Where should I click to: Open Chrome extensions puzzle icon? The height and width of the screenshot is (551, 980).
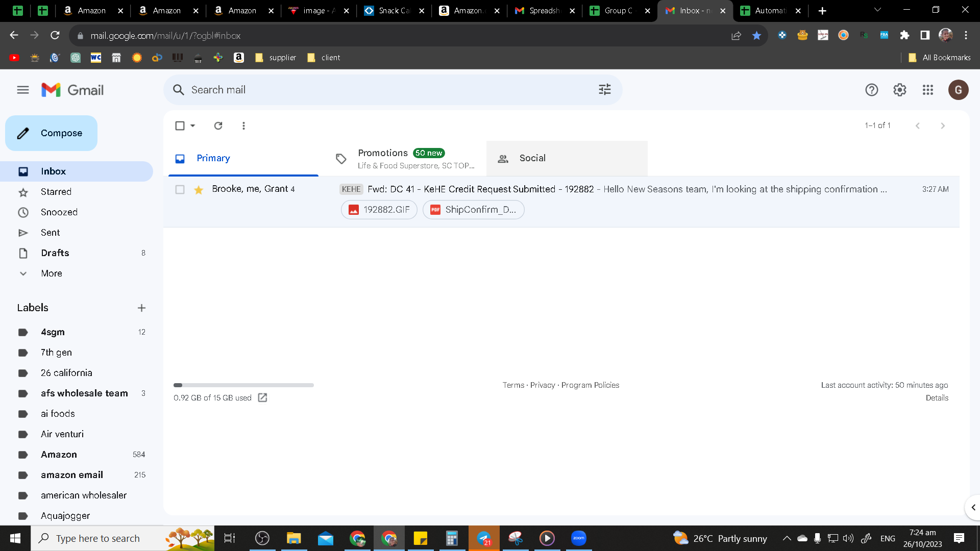click(904, 35)
